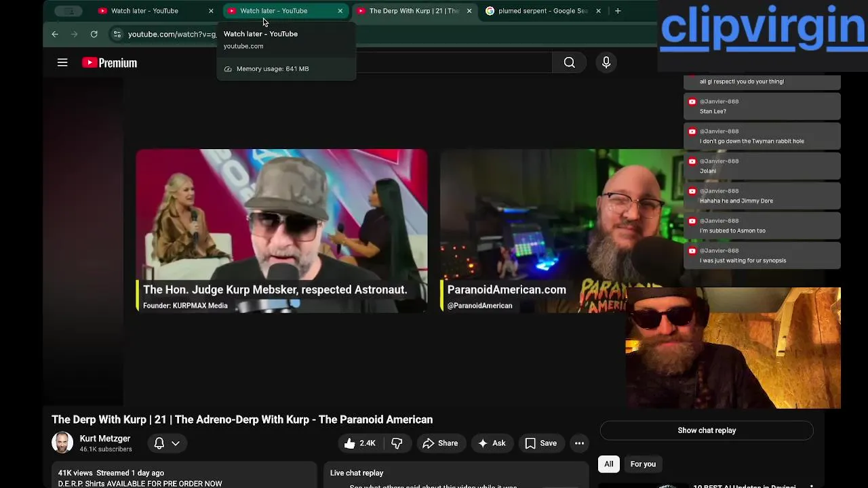868x488 pixels.
Task: Click the YouTube search field
Action: 453,62
